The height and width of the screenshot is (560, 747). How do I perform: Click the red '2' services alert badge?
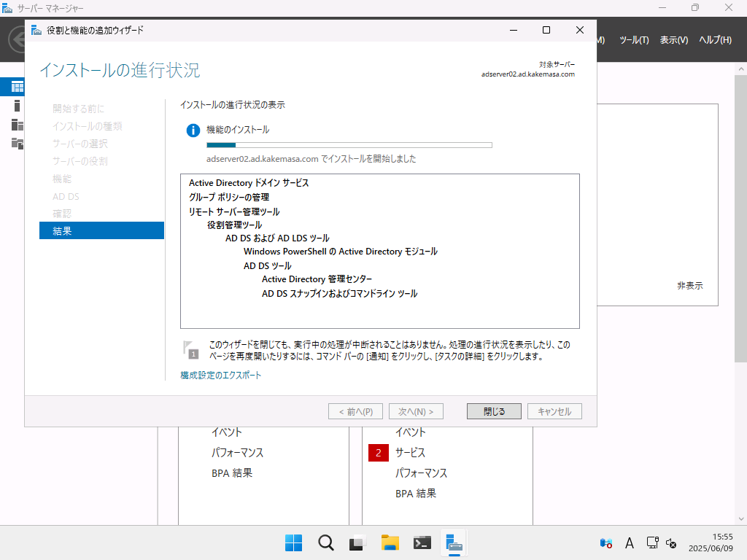coord(379,453)
